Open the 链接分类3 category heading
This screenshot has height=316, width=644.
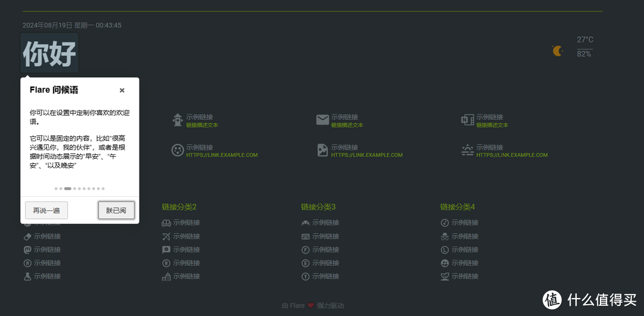coord(318,207)
